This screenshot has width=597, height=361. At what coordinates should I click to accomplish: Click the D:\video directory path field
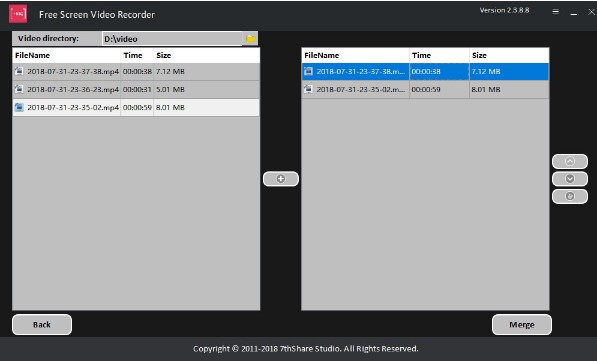(172, 39)
